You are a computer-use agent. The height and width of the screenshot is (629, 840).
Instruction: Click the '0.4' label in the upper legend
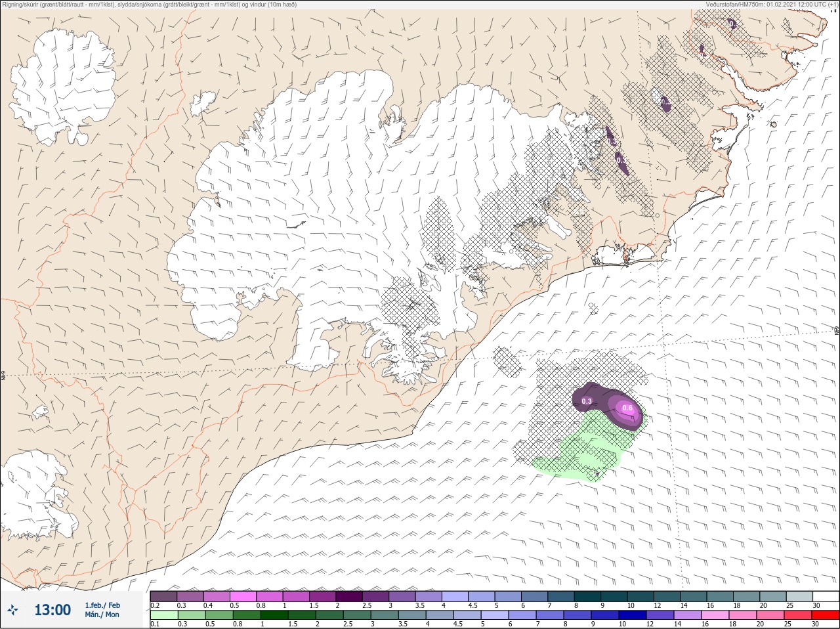tap(208, 605)
